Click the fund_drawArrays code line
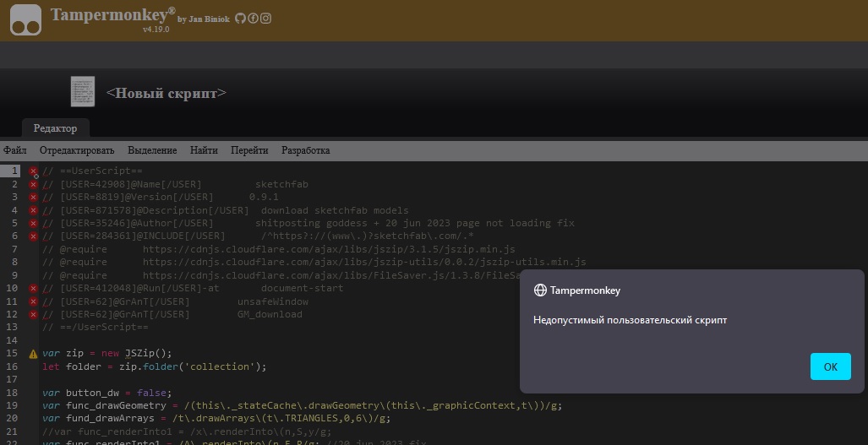This screenshot has height=445, width=868. [216, 419]
